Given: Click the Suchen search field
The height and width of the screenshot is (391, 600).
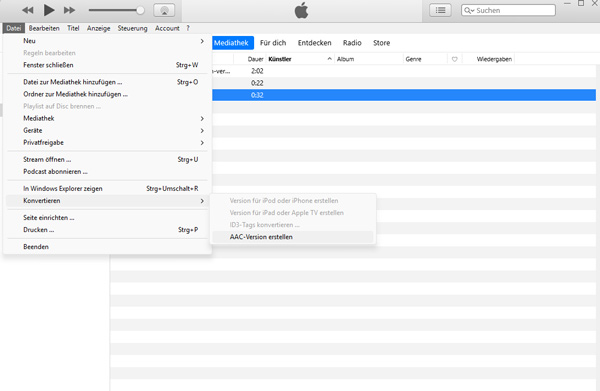Looking at the screenshot, I should coord(508,10).
